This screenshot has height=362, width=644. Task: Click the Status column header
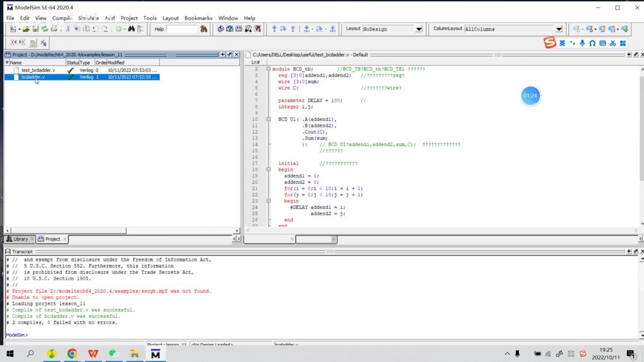tap(72, 63)
